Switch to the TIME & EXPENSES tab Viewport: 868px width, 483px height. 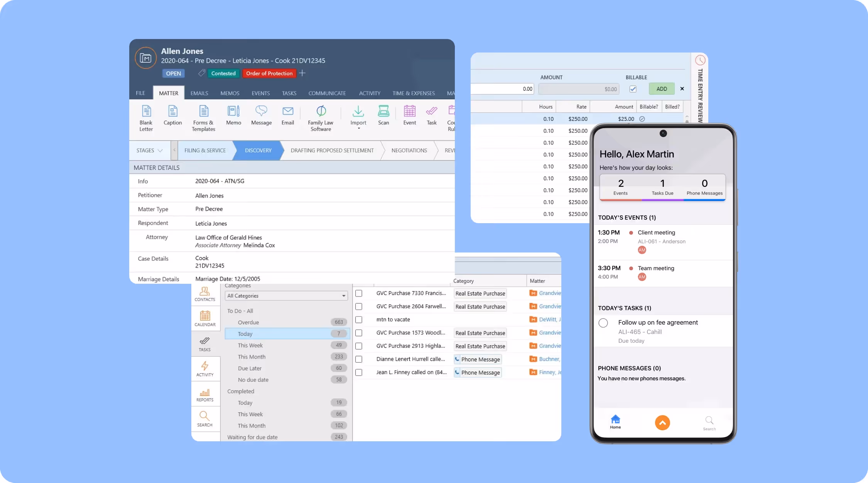coord(414,93)
